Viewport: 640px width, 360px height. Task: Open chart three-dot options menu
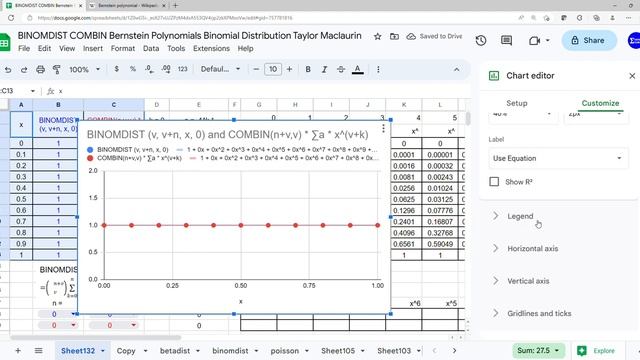tap(383, 129)
